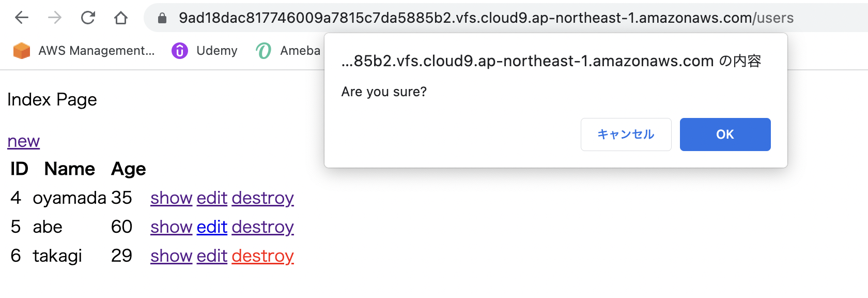Show details for user abe
Image resolution: width=868 pixels, height=298 pixels.
171,227
